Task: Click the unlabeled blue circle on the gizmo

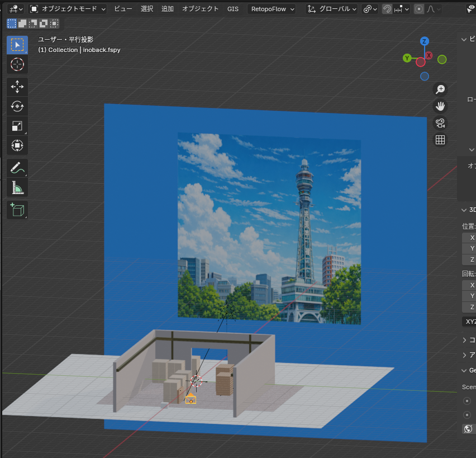Action: pyautogui.click(x=425, y=76)
